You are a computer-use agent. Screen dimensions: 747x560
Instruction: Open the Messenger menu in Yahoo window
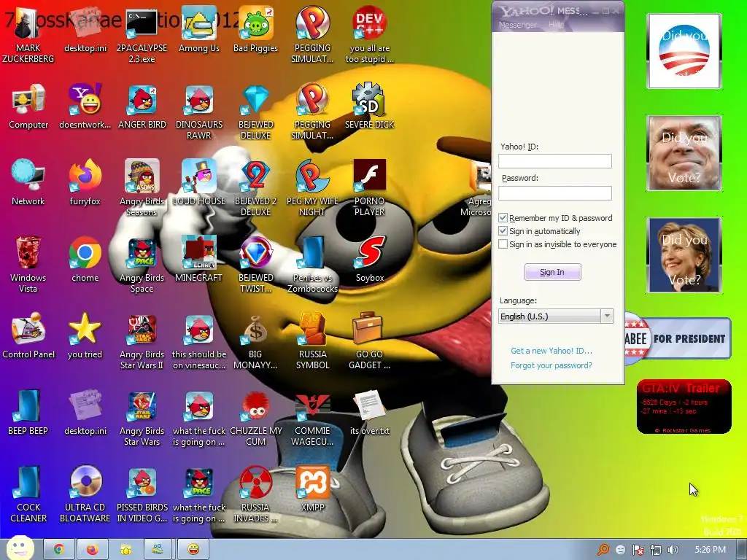(517, 25)
